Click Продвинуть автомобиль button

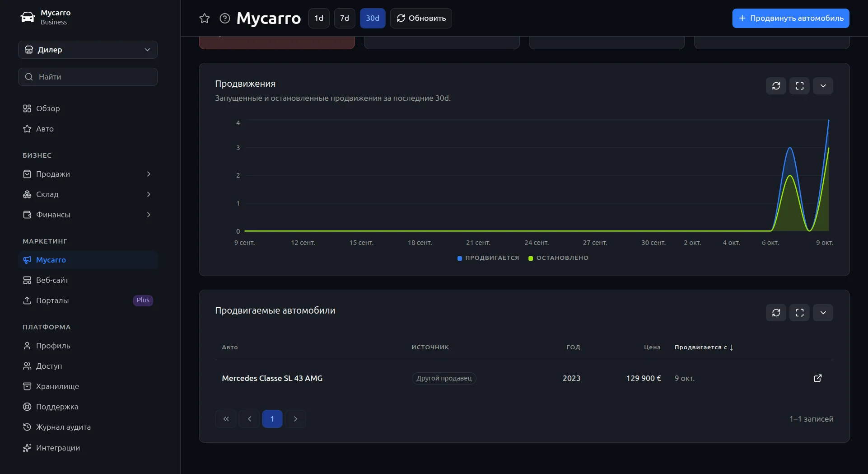[x=791, y=18]
